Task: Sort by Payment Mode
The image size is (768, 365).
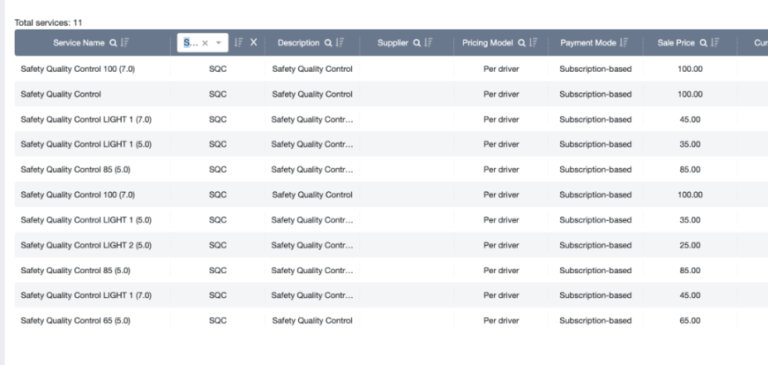Action: click(624, 43)
